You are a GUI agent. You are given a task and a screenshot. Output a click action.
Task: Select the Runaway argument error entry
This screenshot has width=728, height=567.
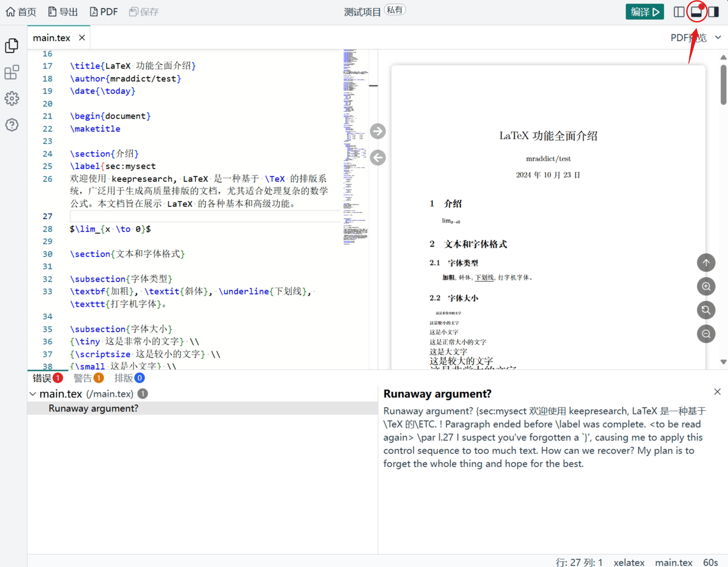93,408
